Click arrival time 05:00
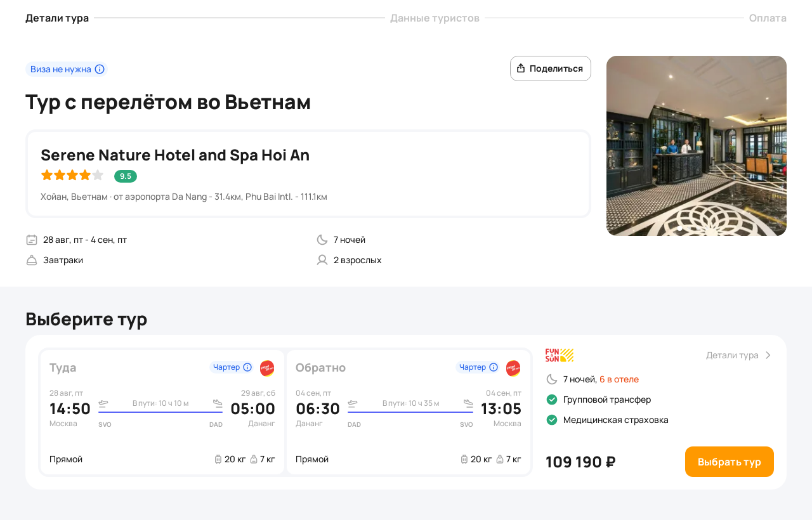Viewport: 812px width, 520px height. point(253,409)
